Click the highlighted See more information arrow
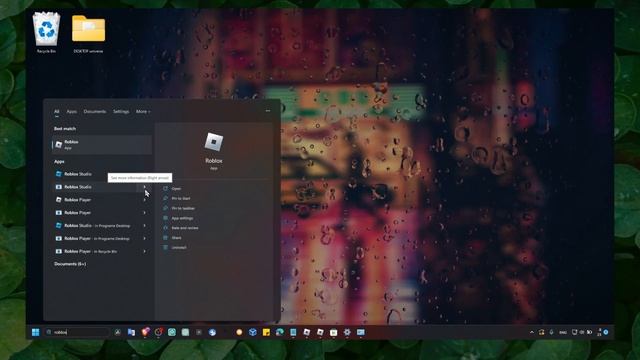This screenshot has height=360, width=640. coord(144,187)
